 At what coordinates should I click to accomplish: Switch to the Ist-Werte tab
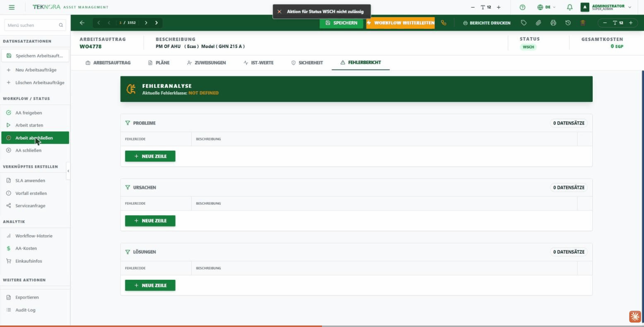[x=258, y=63]
